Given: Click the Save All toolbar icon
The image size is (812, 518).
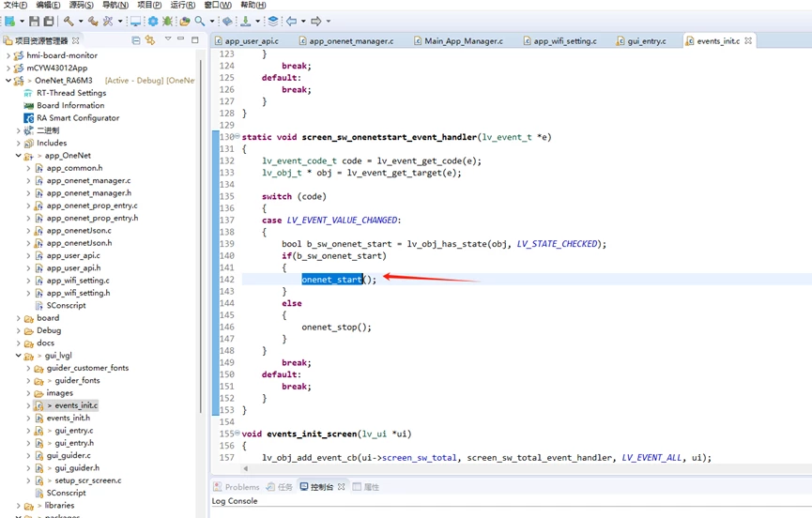Looking at the screenshot, I should pos(49,22).
